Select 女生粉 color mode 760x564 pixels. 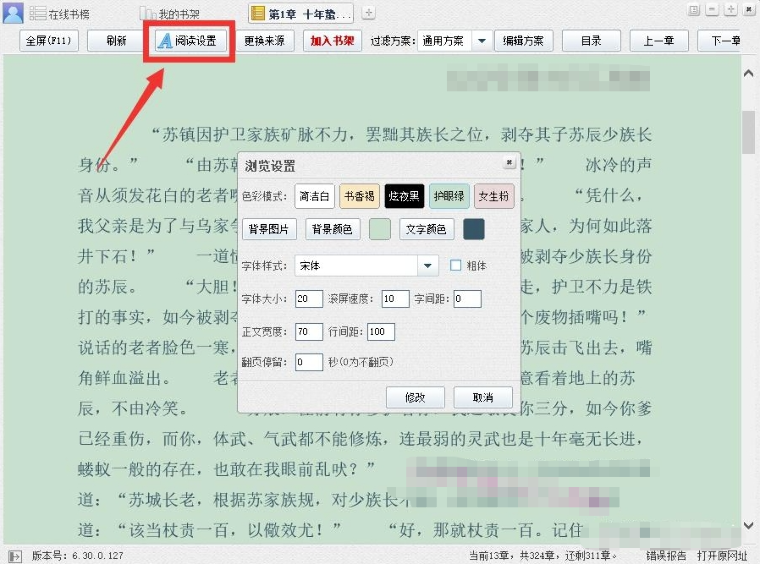click(x=494, y=196)
